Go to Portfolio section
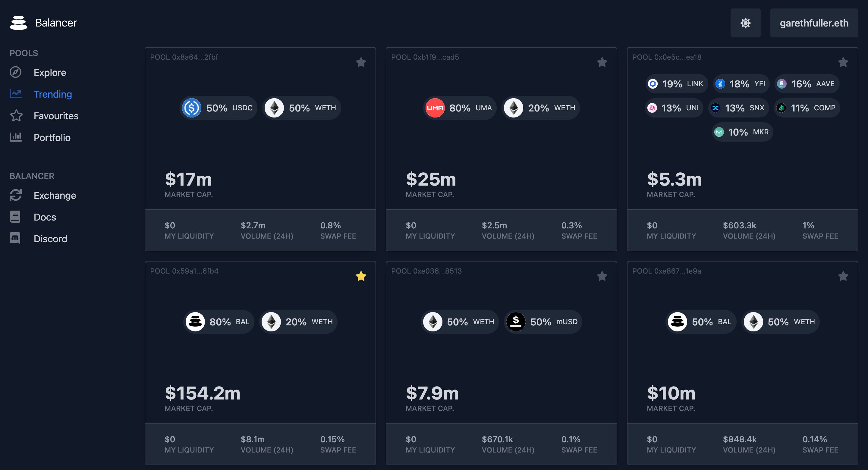Screen dimensions: 868x470 (52, 137)
